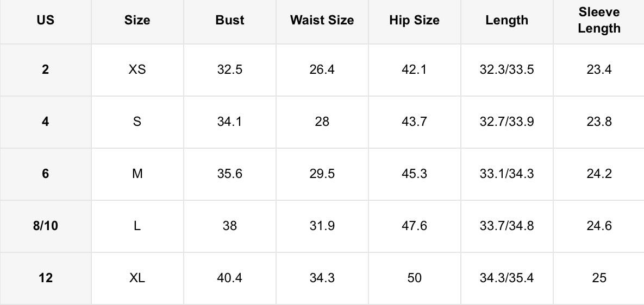
Task: Select the XL size cell
Action: click(x=137, y=278)
